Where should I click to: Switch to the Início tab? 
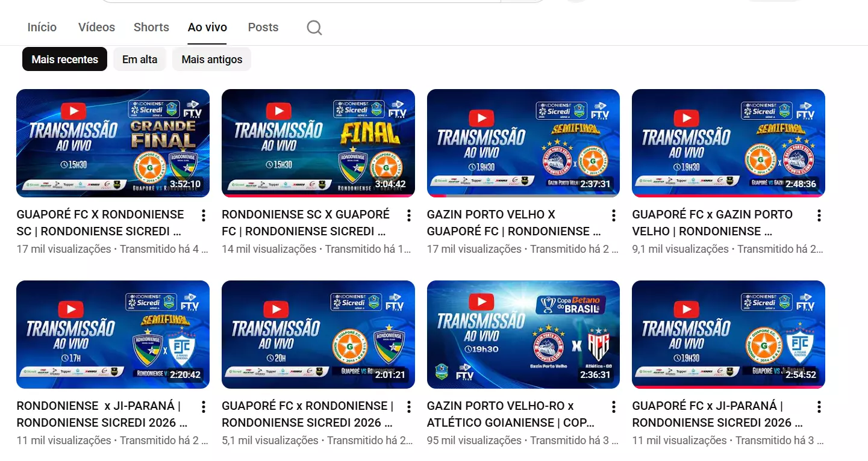click(42, 27)
